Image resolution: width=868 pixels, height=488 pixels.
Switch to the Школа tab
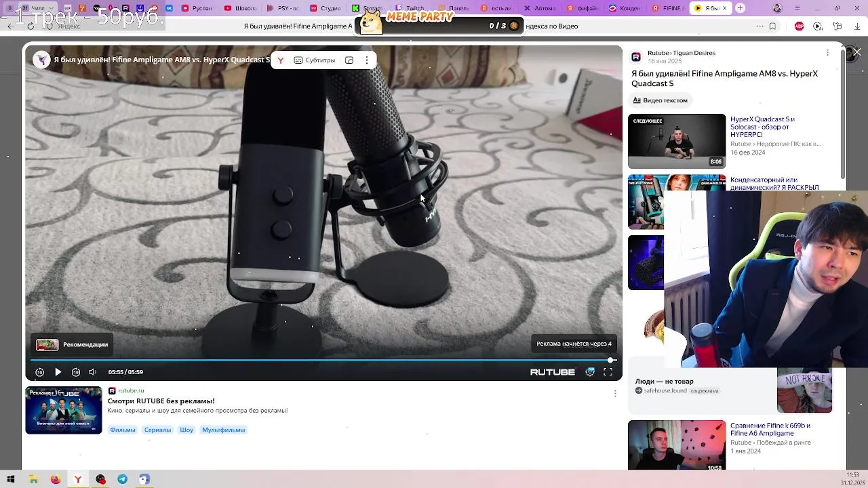tap(240, 8)
